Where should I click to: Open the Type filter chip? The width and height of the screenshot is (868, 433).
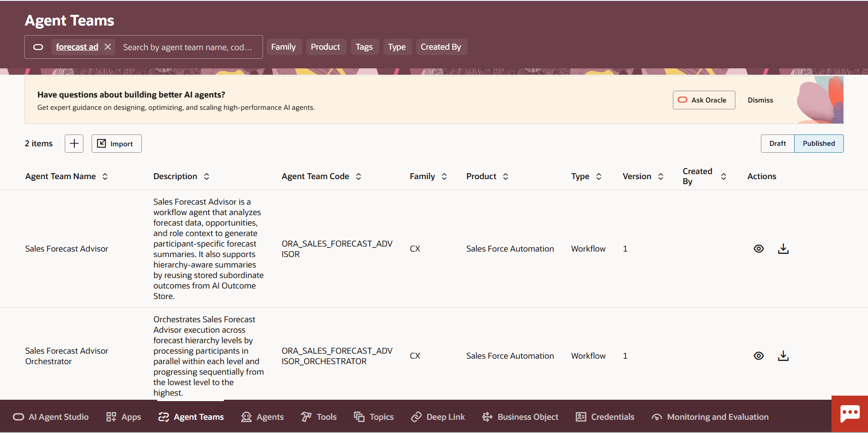[397, 47]
